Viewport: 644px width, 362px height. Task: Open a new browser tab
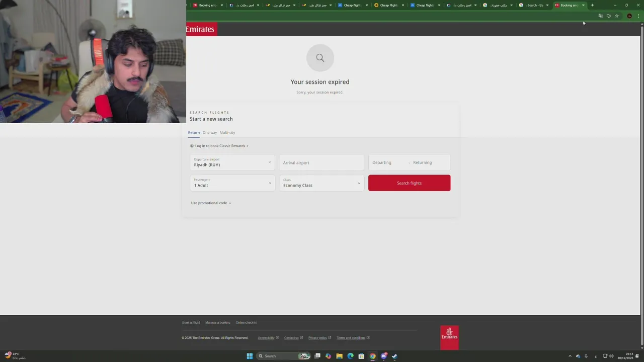pyautogui.click(x=592, y=5)
